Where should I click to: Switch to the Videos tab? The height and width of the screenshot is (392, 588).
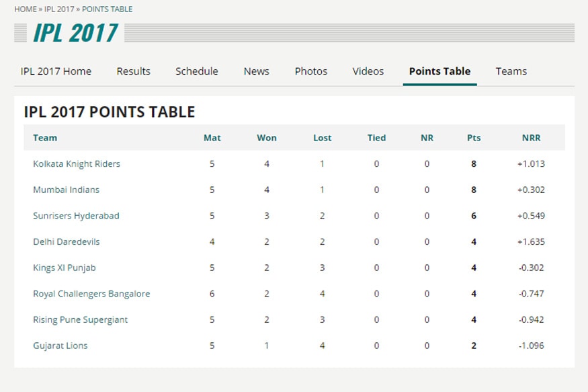368,71
